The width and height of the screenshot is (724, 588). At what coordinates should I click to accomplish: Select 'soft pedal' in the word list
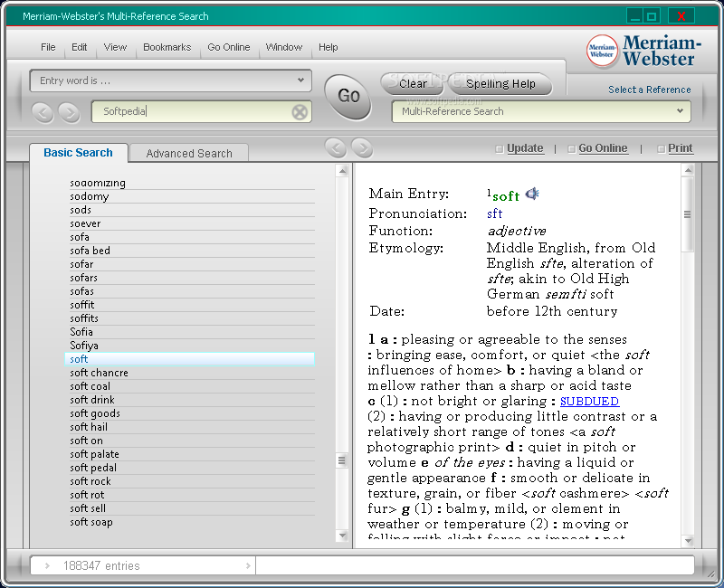point(190,468)
